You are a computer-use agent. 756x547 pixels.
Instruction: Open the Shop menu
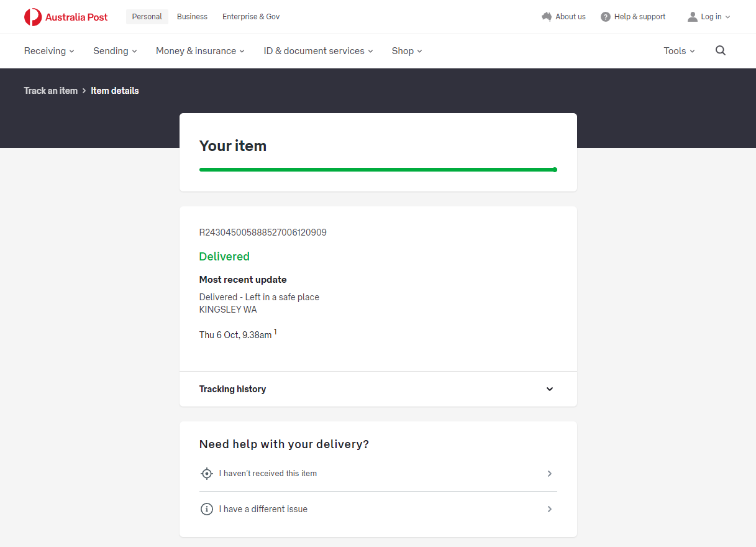point(407,51)
